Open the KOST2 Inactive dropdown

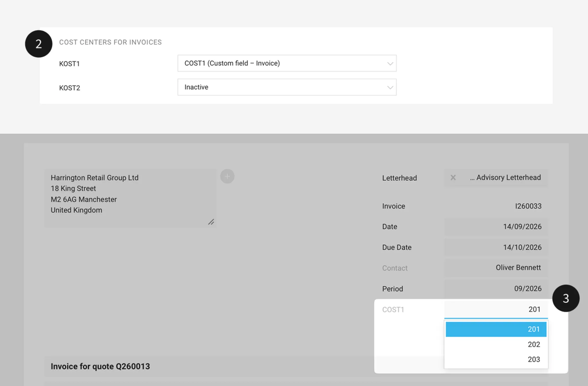[287, 87]
